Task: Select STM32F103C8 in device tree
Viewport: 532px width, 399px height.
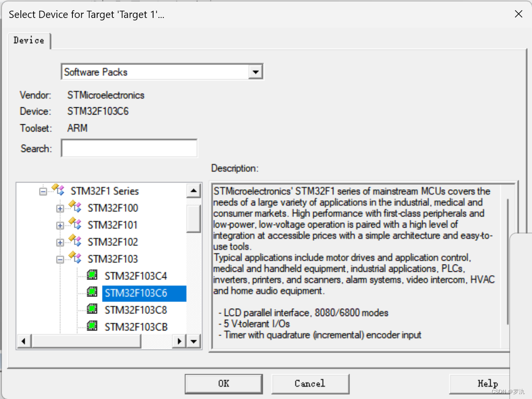Action: (x=136, y=310)
